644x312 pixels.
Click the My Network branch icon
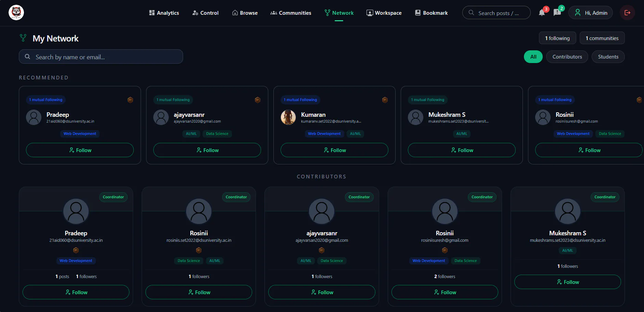click(23, 38)
